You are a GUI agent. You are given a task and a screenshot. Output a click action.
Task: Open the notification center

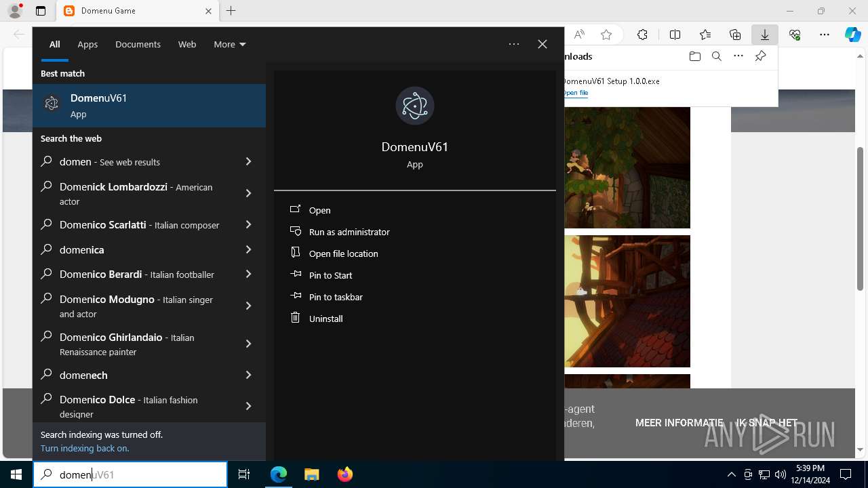[846, 474]
